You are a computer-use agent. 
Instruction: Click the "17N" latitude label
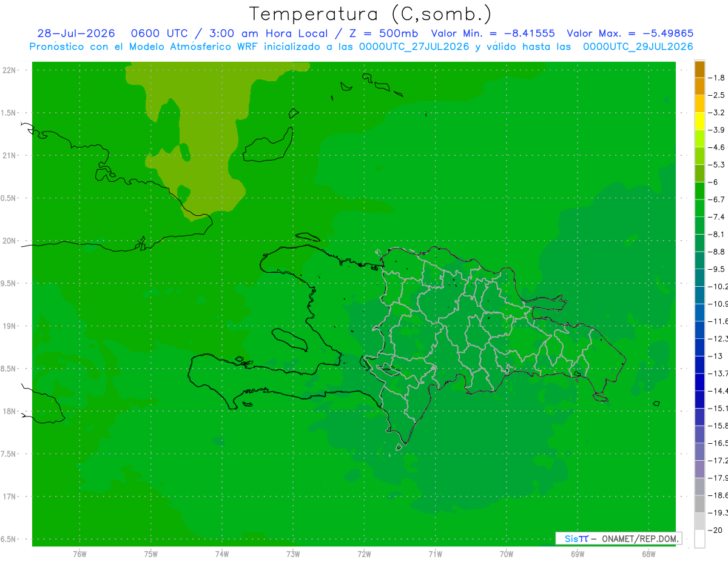(9, 497)
